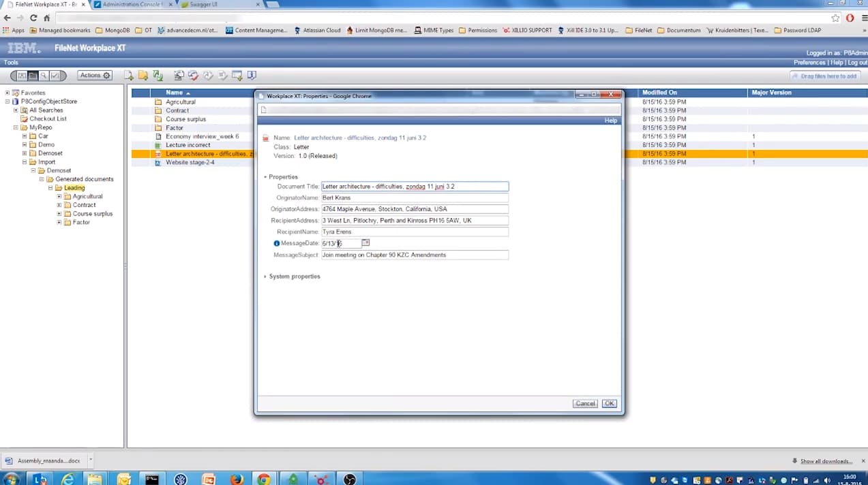Image resolution: width=868 pixels, height=485 pixels.
Task: Activate the browse view toggle
Action: (x=32, y=76)
